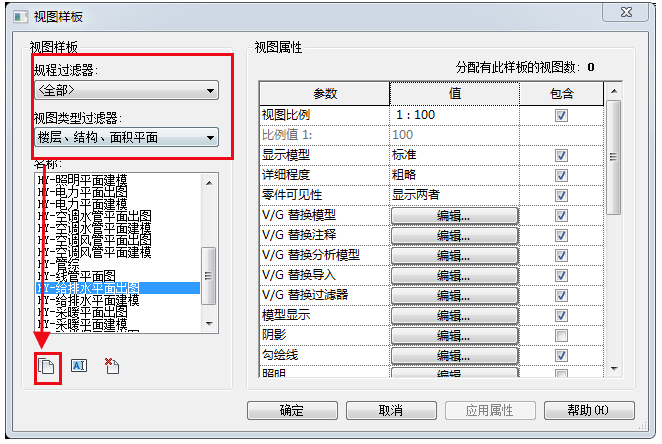Click 编辑 button for V/G 替换注释

tap(454, 236)
